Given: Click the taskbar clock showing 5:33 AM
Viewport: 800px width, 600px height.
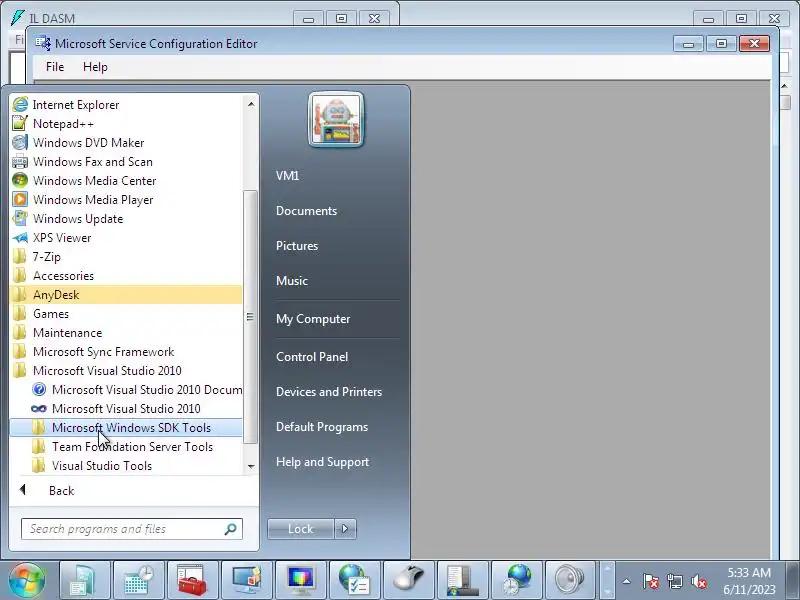Looking at the screenshot, I should (749, 581).
